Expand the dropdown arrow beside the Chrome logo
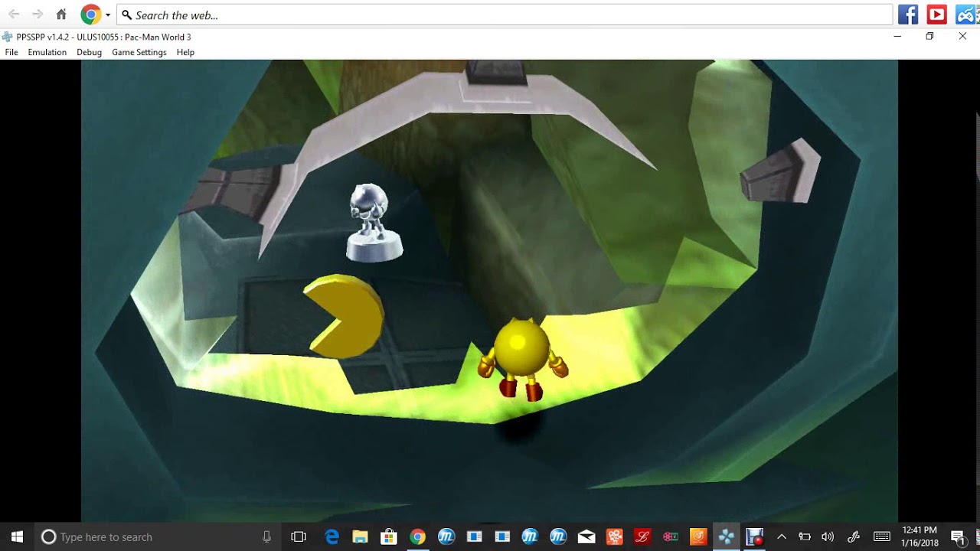980x551 pixels. (108, 15)
